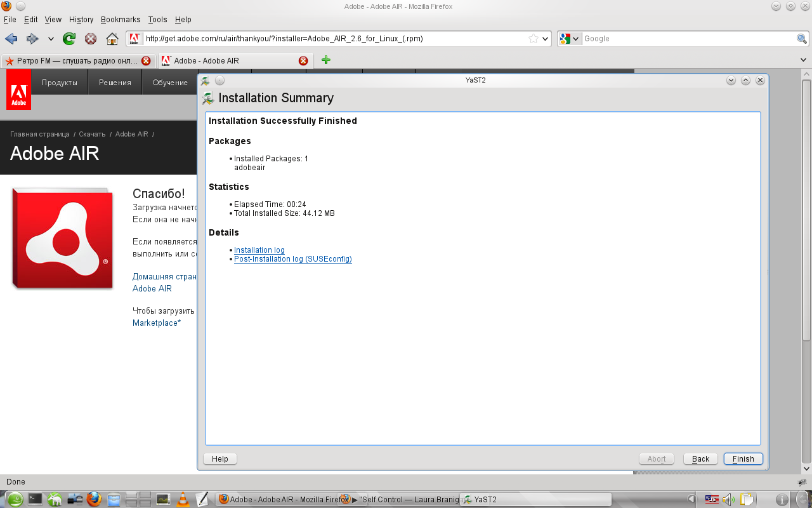Switch to the Ретро FM tab
The width and height of the screenshot is (812, 508).
(x=78, y=60)
